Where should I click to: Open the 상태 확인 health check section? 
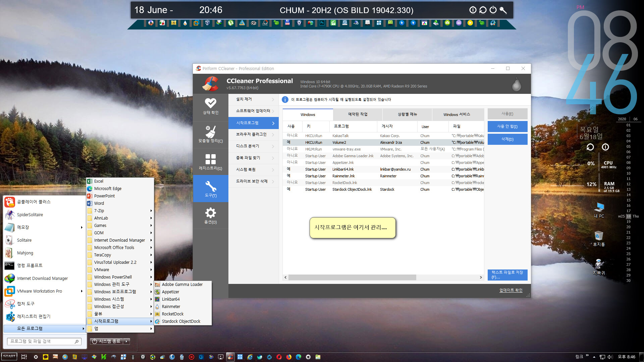pyautogui.click(x=211, y=107)
